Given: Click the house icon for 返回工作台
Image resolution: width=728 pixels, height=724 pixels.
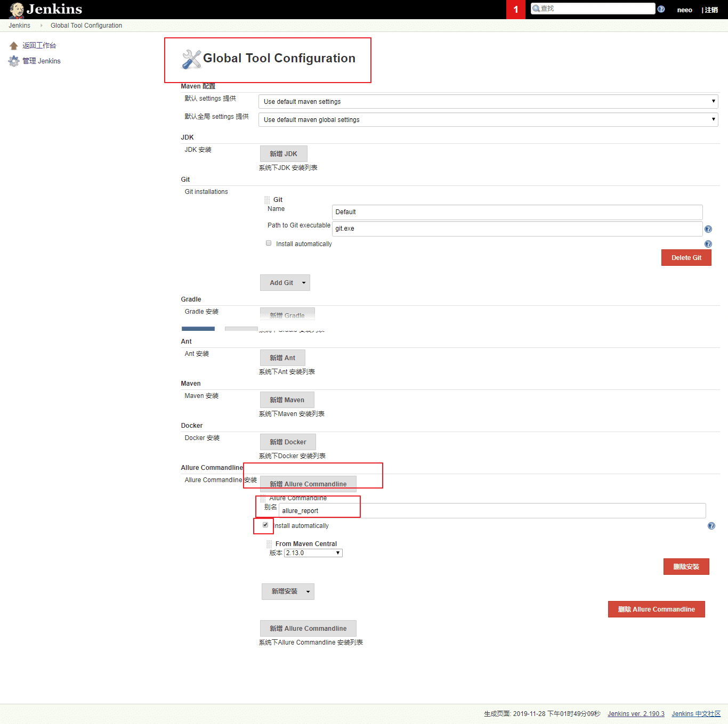Looking at the screenshot, I should pos(14,46).
